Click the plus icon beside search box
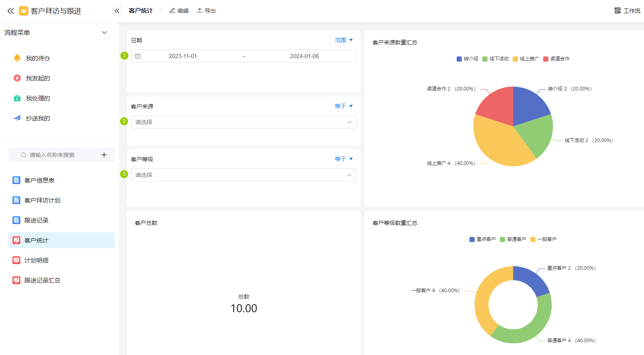 (x=104, y=155)
